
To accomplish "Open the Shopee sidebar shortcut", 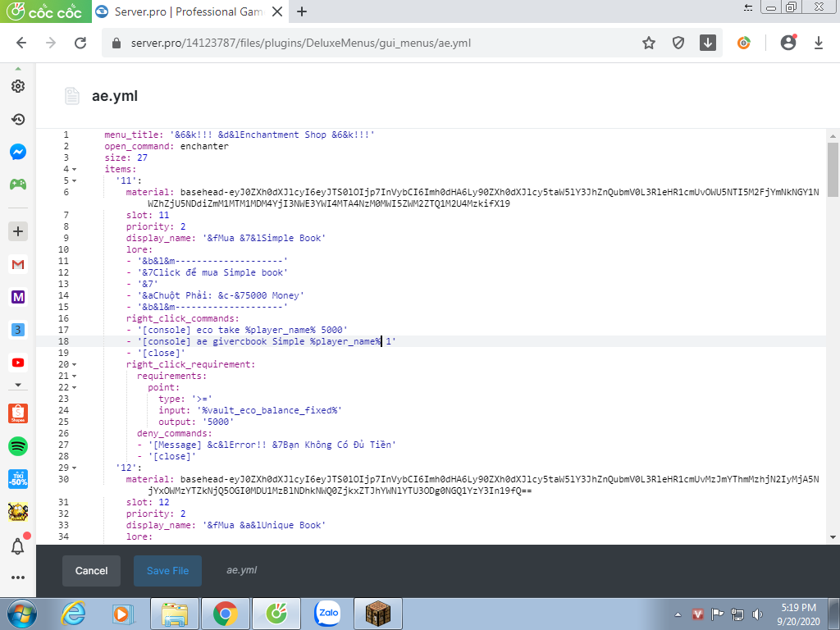I will pos(17,413).
